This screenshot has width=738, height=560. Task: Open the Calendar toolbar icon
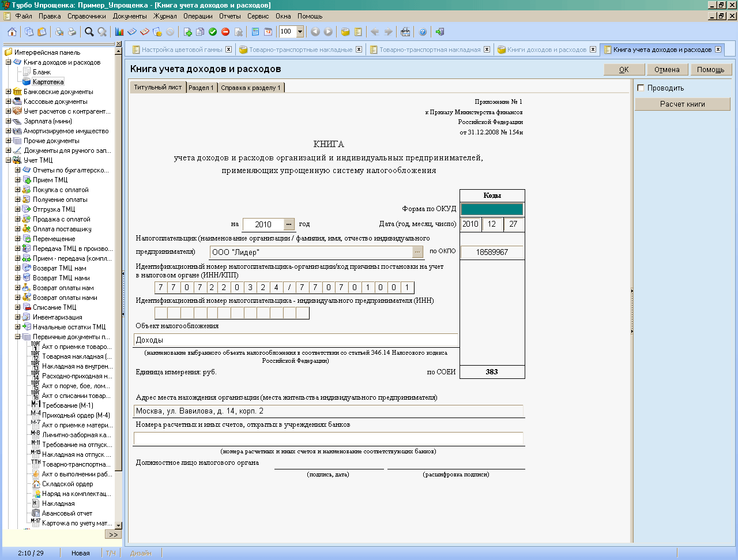coord(268,32)
